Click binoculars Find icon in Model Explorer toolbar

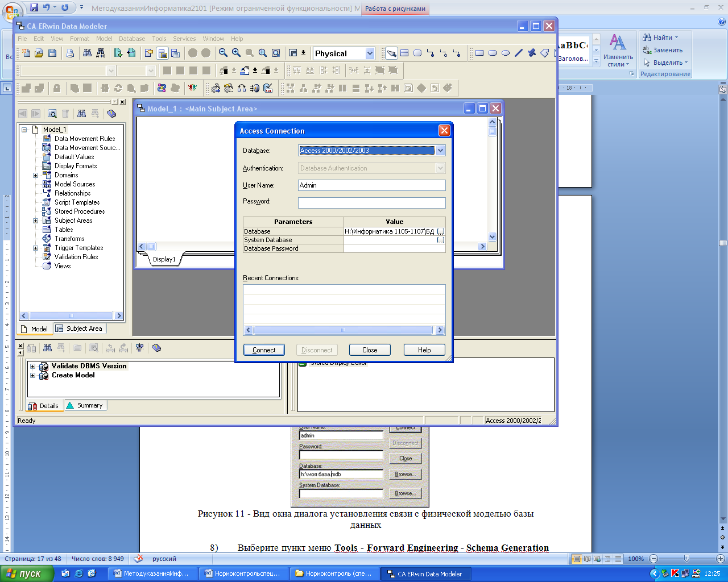click(x=81, y=114)
